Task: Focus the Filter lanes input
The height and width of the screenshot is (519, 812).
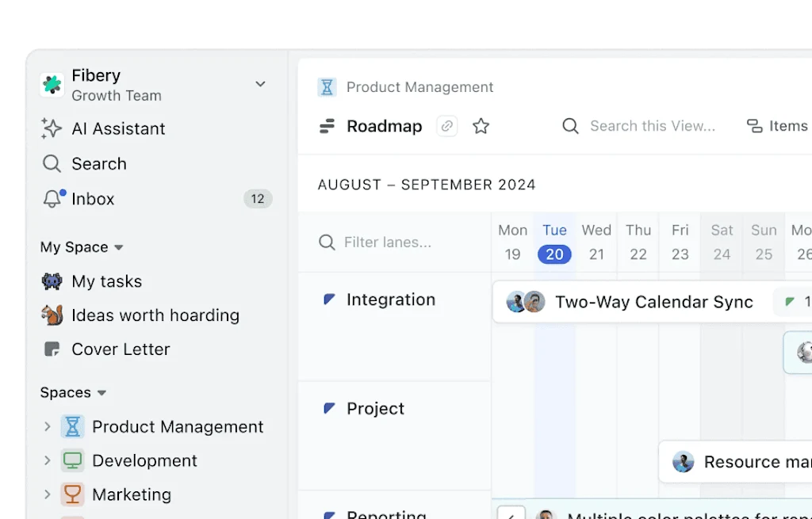Action: [387, 242]
